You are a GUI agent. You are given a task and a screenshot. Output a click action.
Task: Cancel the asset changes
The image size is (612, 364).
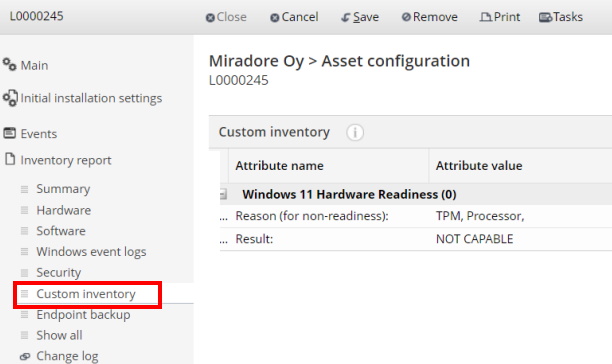(x=294, y=17)
